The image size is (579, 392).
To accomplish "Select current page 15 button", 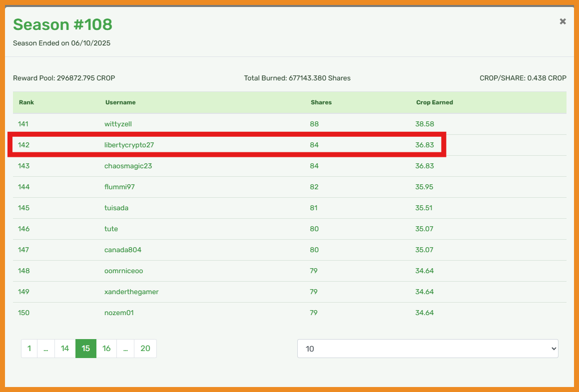I will pos(86,349).
